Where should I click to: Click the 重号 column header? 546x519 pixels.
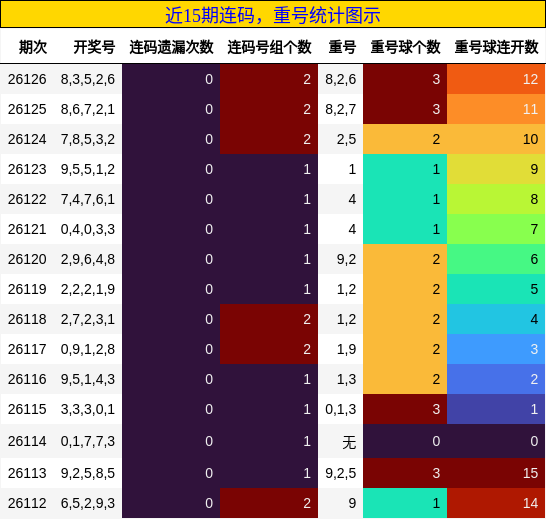click(x=342, y=47)
